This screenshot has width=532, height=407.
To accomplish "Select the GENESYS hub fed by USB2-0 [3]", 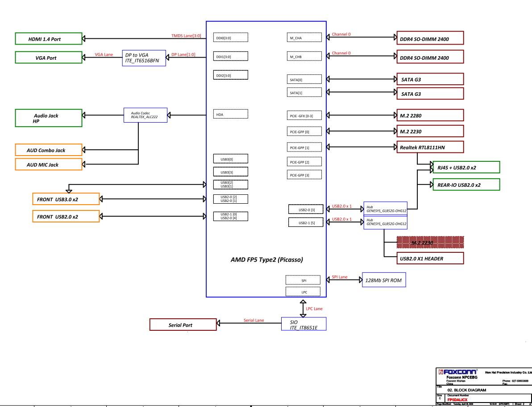I will pyautogui.click(x=386, y=209).
